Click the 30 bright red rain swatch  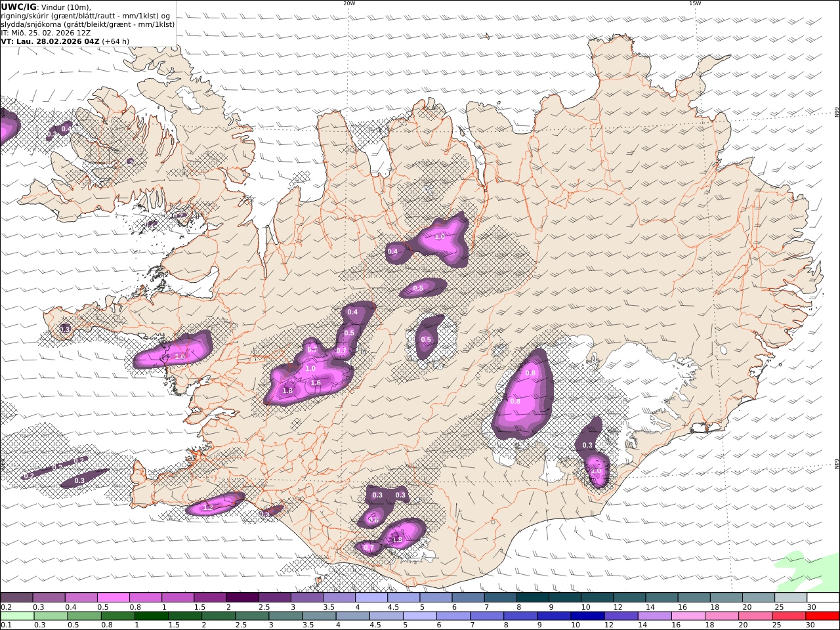tap(822, 616)
